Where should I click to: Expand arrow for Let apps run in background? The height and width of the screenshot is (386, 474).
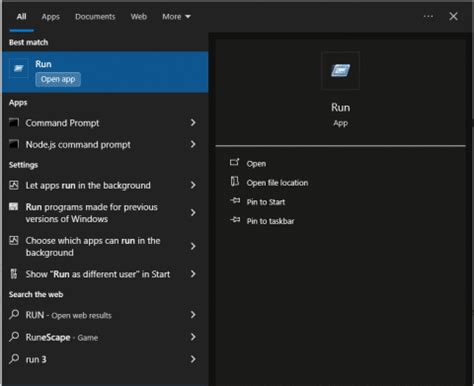(x=193, y=185)
